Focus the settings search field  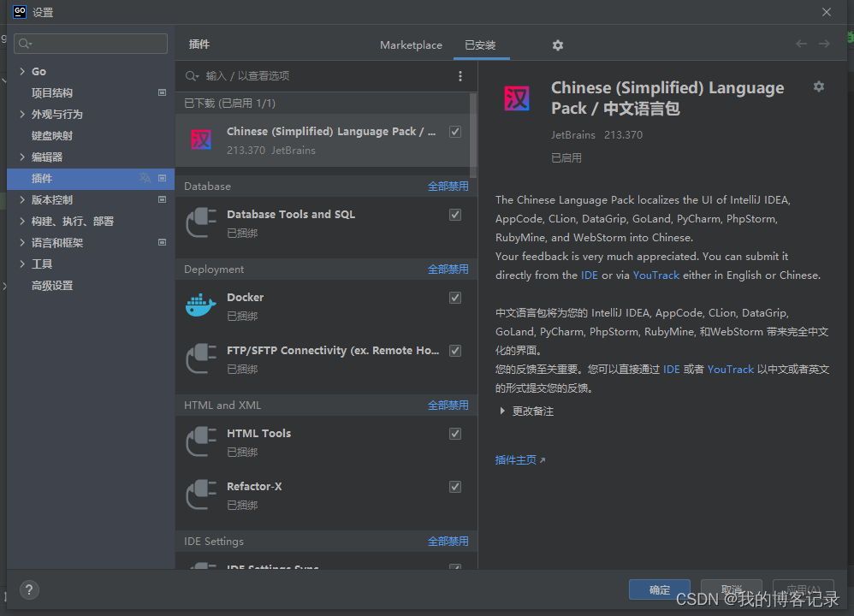coord(91,44)
